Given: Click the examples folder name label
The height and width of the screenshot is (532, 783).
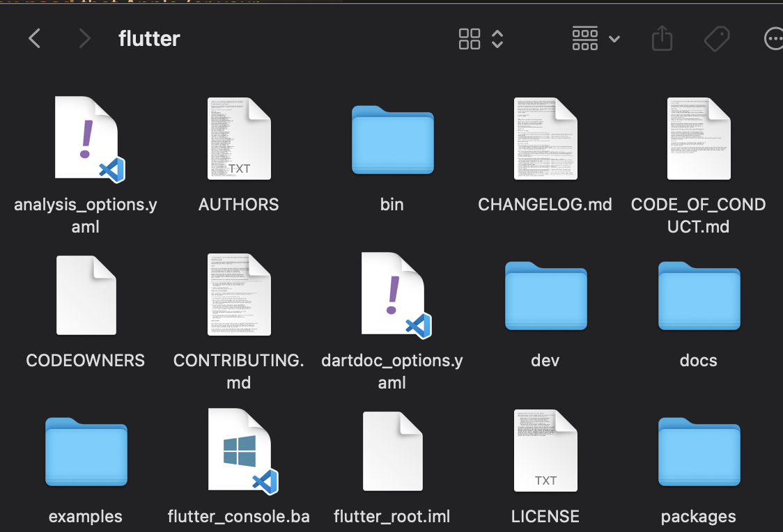Looking at the screenshot, I should point(86,517).
